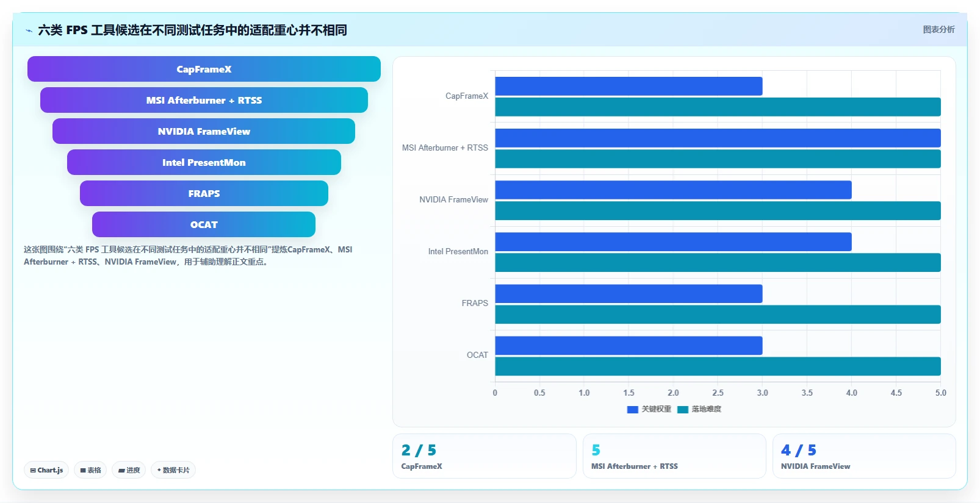The height and width of the screenshot is (503, 980).
Task: Click the OCAT chart axis label
Action: click(477, 355)
